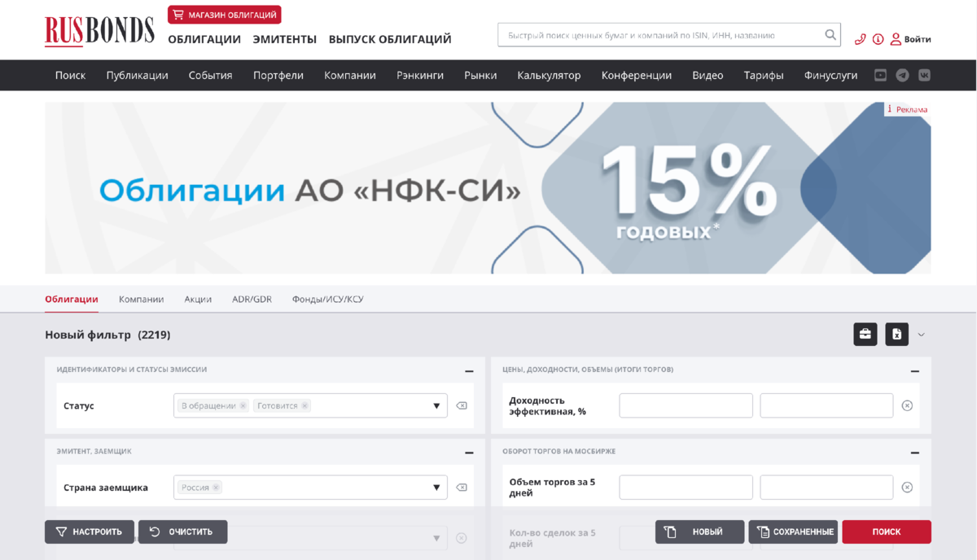Switch to the Компании tab
The height and width of the screenshot is (560, 977).
[141, 299]
